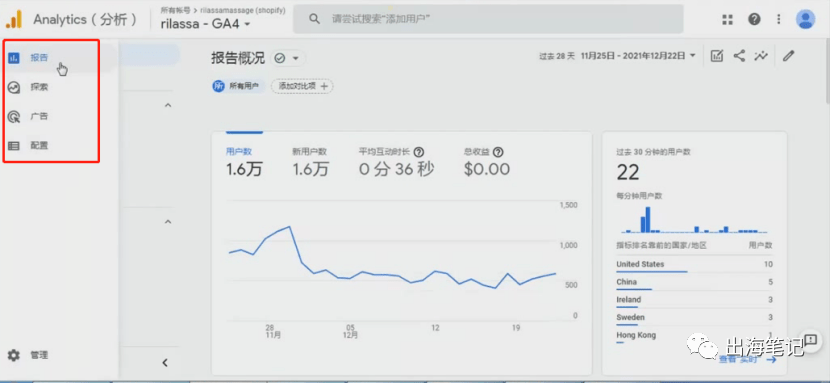Select the 所有用户 segment chip
831x383 pixels.
(238, 86)
